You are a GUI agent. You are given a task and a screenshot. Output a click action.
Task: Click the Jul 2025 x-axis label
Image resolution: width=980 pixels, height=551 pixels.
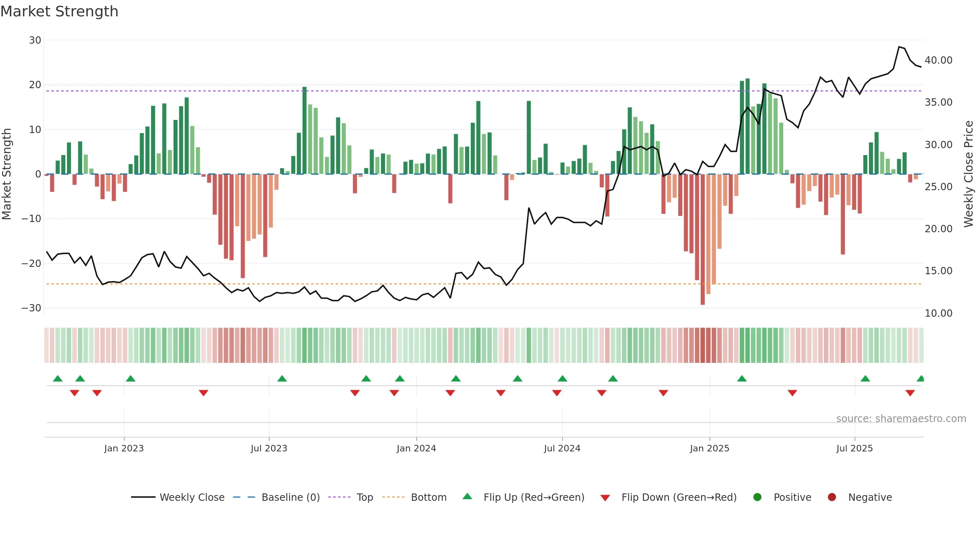(x=855, y=448)
